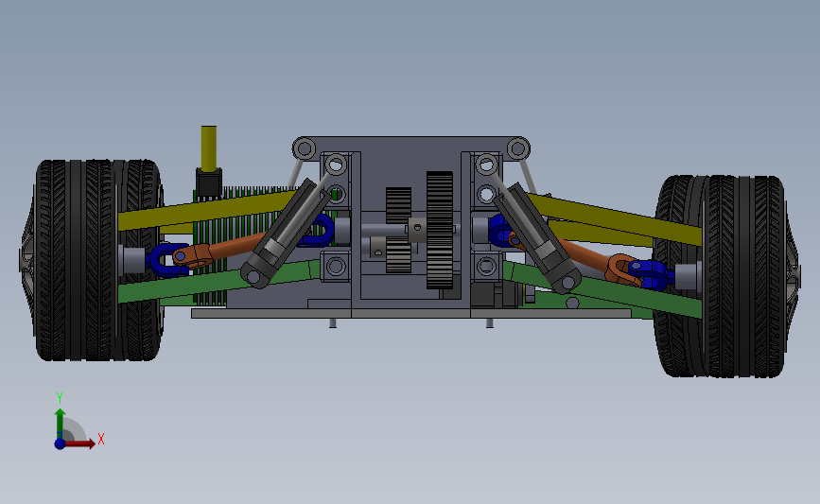Select the right yellow upper suspension arm
Viewport: 820px width, 504px height.
(x=615, y=218)
